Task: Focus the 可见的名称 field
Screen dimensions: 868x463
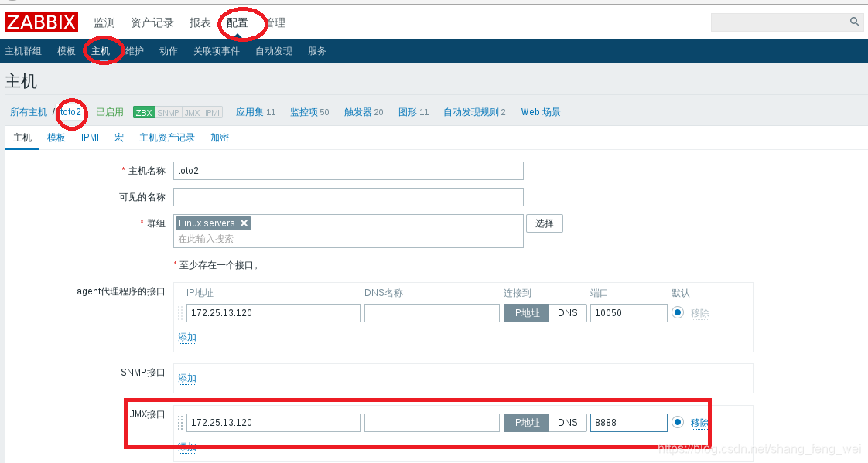Action: click(348, 197)
